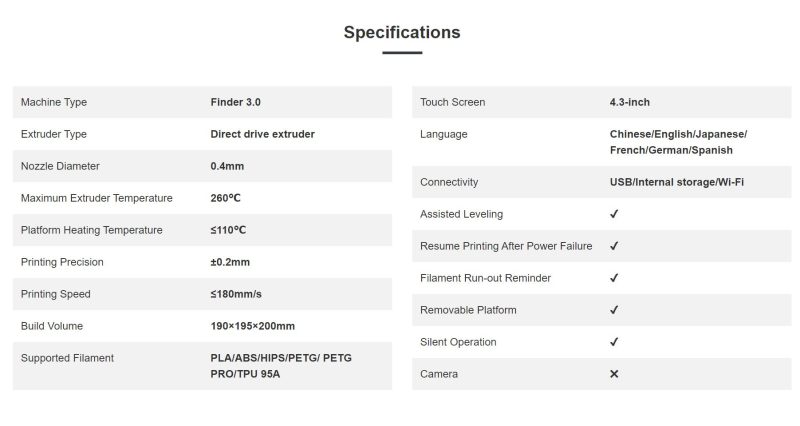Click the Direct drive extruder value
Screen dimensions: 800x426
[262, 134]
